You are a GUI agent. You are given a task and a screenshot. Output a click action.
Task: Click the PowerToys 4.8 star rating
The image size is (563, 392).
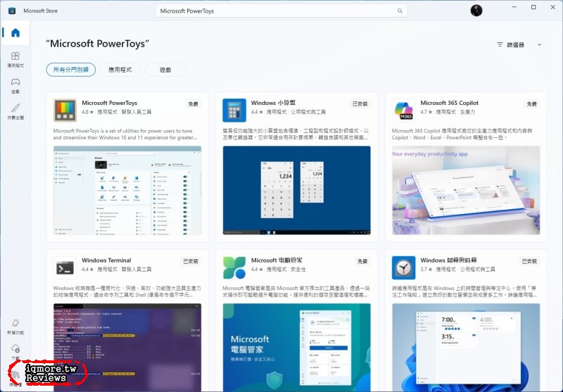tap(87, 112)
